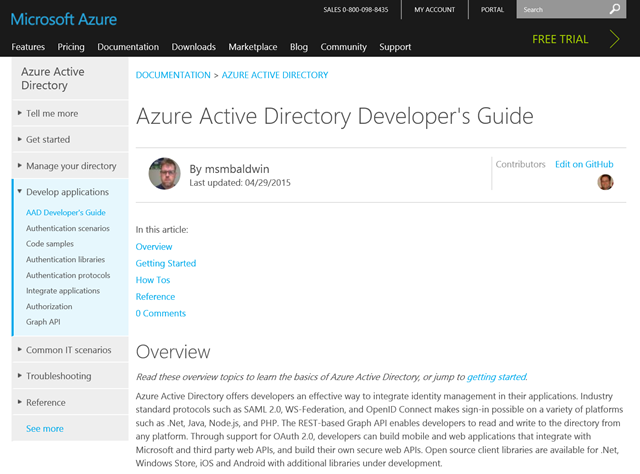Select AAD Developer's Guide in sidebar

pos(66,213)
